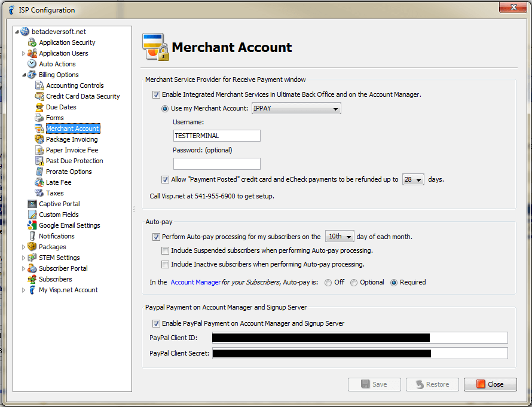Open the IPPAY merchant account dropdown
This screenshot has height=407, width=532.
tap(296, 109)
